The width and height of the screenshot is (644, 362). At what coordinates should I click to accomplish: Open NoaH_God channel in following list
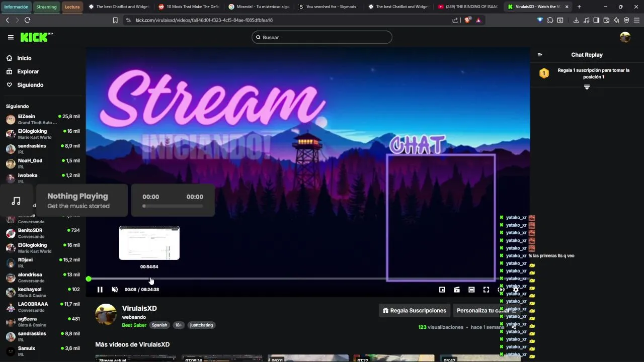click(x=43, y=163)
